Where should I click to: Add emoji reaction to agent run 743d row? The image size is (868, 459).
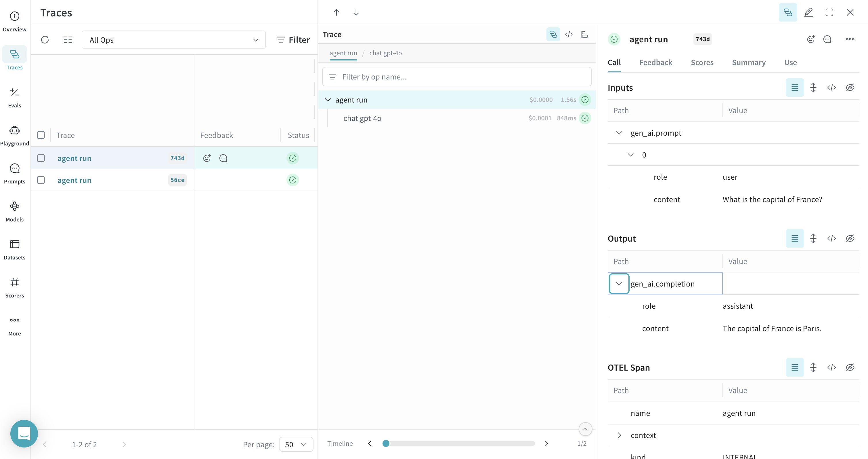tap(207, 158)
